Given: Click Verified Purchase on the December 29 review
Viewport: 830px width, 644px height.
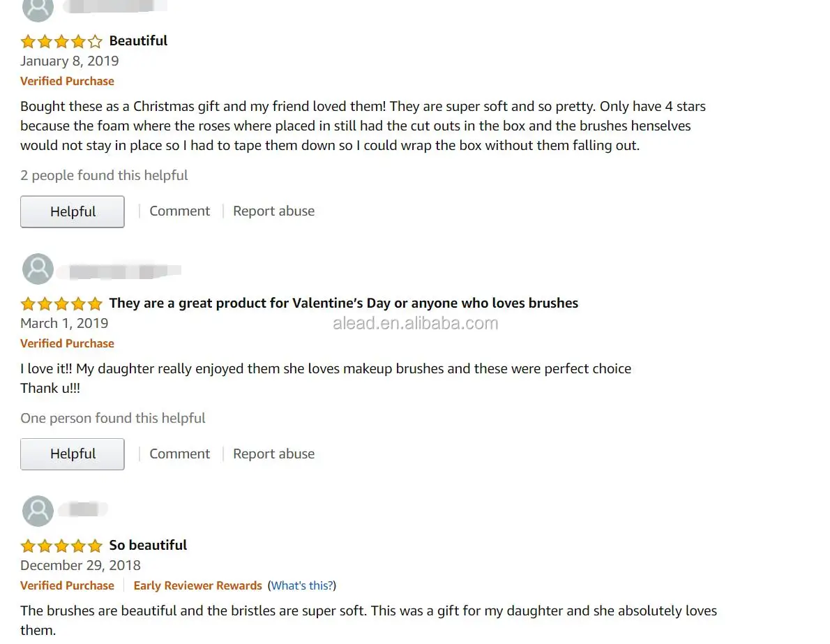Looking at the screenshot, I should 67,585.
